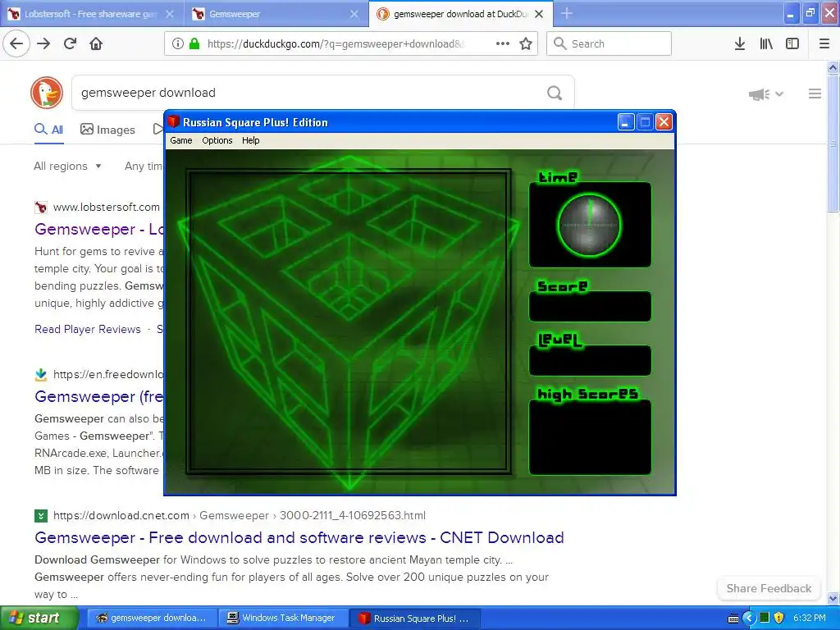Switch to Windows Task Manager taskbar button
840x630 pixels.
click(283, 618)
